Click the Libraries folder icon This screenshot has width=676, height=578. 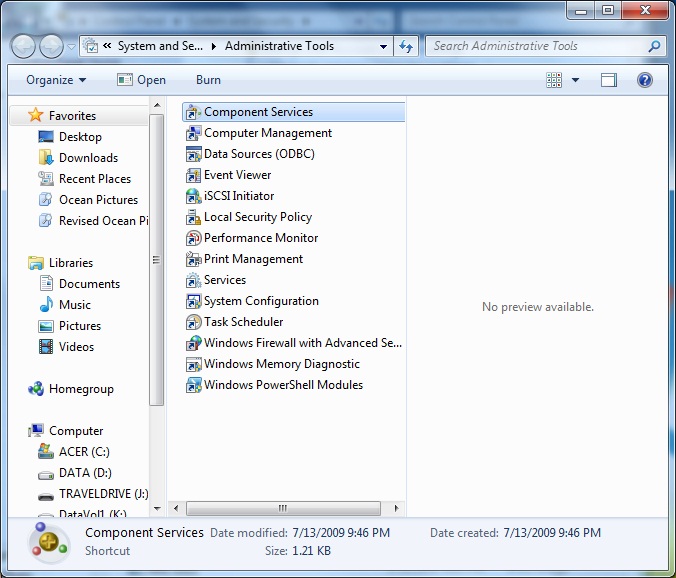click(x=35, y=262)
